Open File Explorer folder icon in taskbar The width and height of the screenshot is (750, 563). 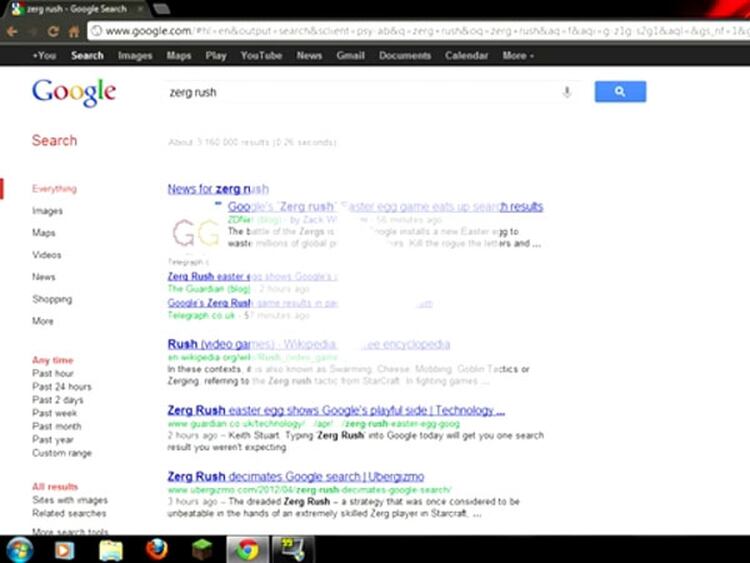tap(110, 549)
